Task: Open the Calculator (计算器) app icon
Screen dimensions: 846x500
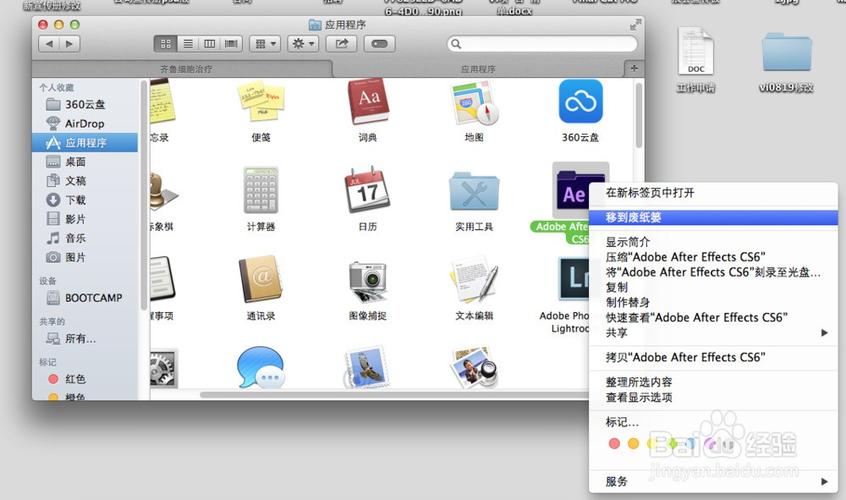Action: point(261,190)
